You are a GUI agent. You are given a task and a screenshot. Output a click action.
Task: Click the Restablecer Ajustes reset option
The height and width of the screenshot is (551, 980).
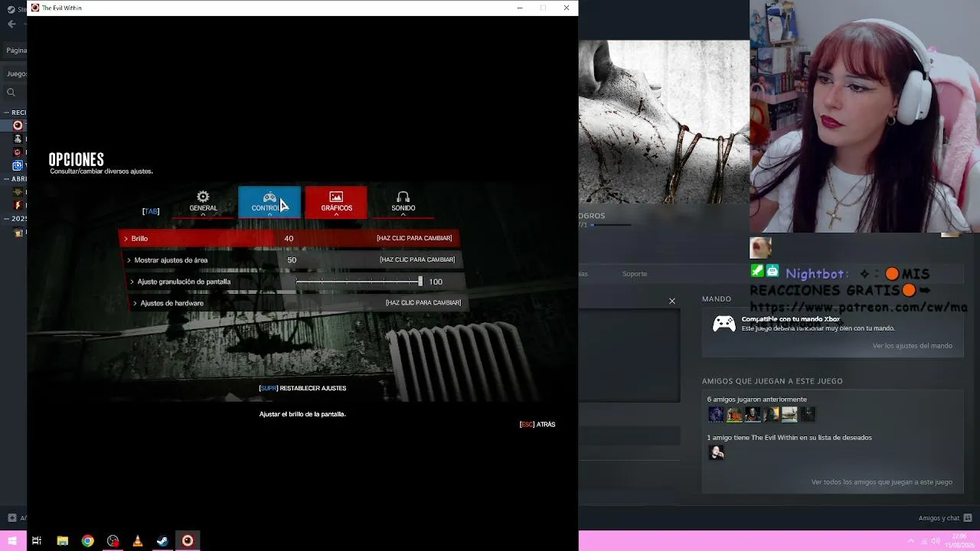tap(302, 388)
